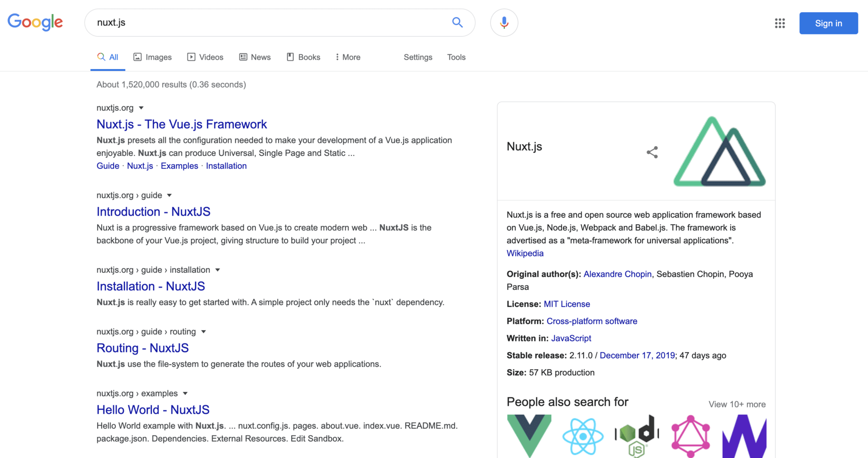The image size is (868, 458).
Task: Open the Wikipedia link in knowledge panel
Action: coord(525,253)
